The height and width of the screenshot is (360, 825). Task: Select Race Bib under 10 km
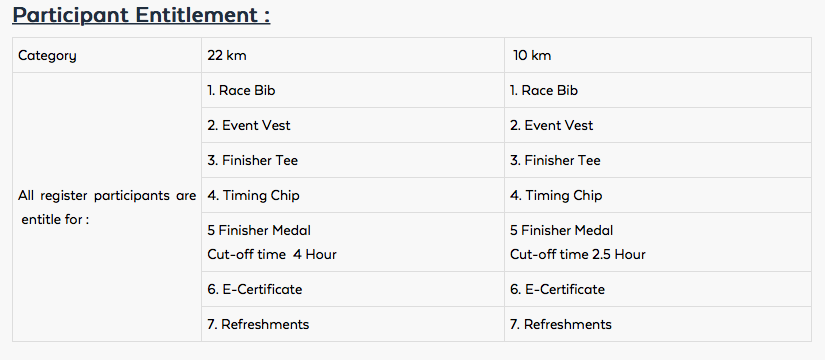[544, 91]
